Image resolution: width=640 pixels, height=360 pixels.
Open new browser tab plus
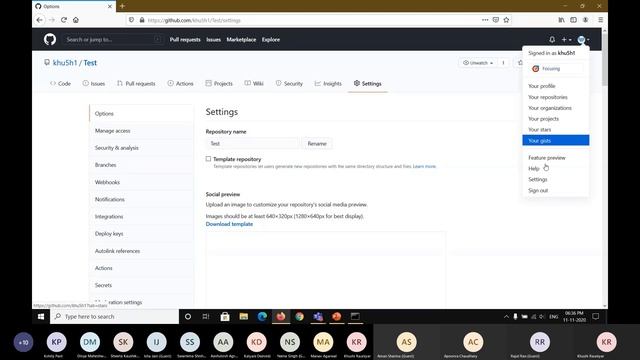pyautogui.click(x=122, y=6)
